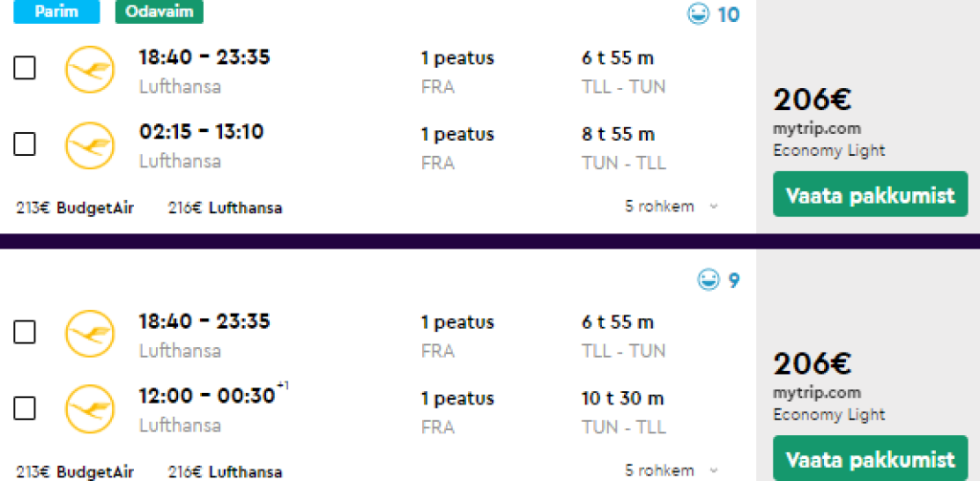Tick checkbox for 12:00 - 00:30 flight
Screen dimensions: 980x481
(x=25, y=409)
